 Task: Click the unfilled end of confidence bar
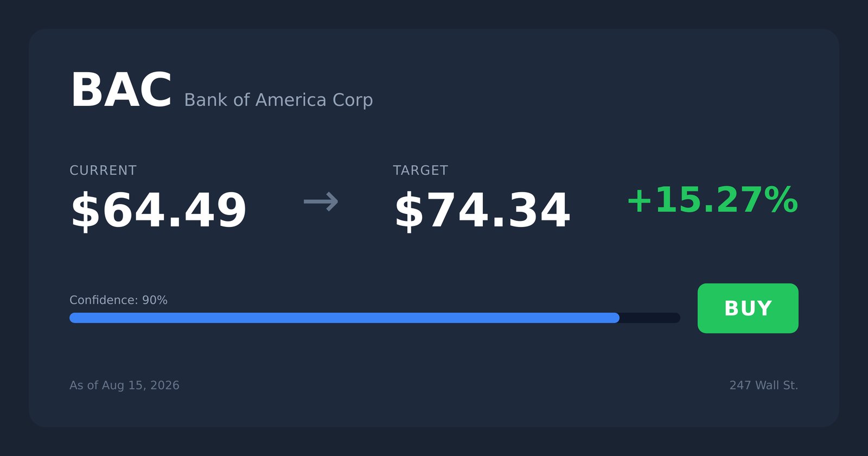[650, 318]
